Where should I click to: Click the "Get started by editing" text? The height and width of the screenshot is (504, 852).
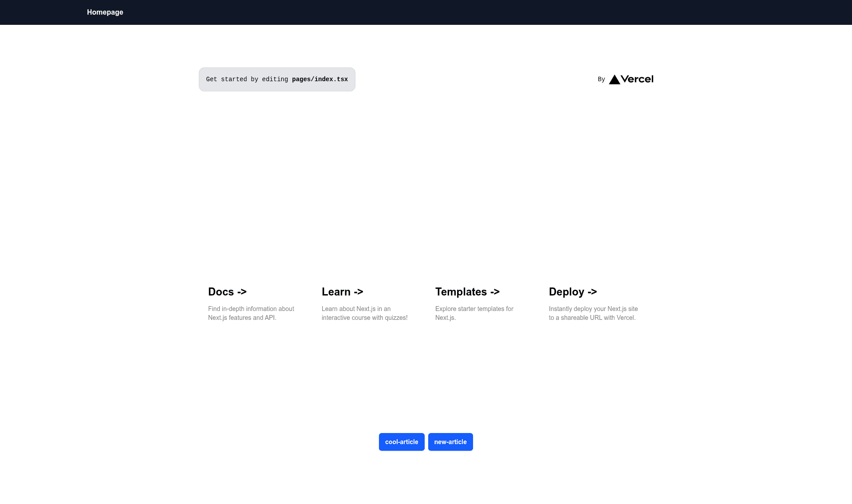coord(247,79)
